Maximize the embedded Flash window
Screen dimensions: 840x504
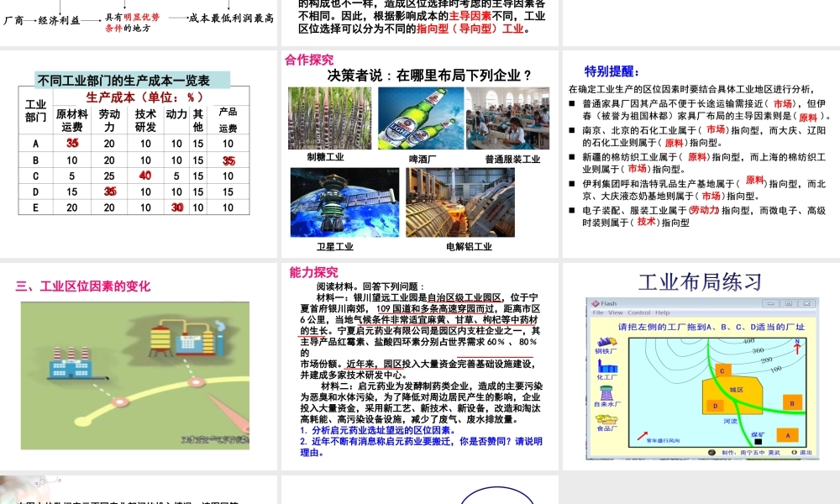click(x=790, y=303)
